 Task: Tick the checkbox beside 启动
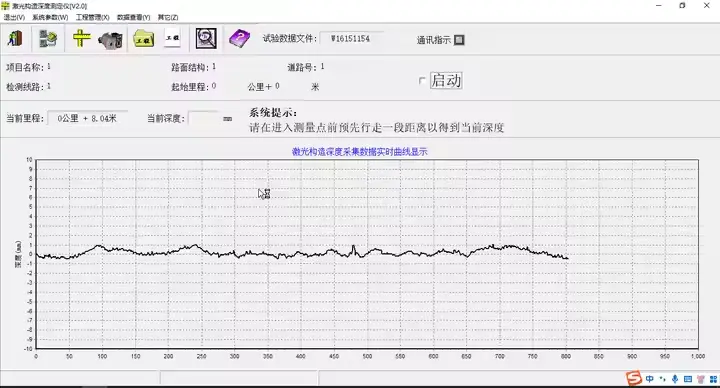coord(422,81)
